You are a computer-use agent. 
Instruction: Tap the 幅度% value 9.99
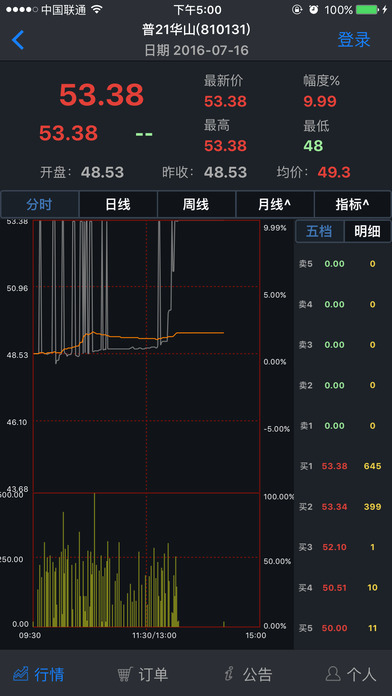pyautogui.click(x=320, y=101)
